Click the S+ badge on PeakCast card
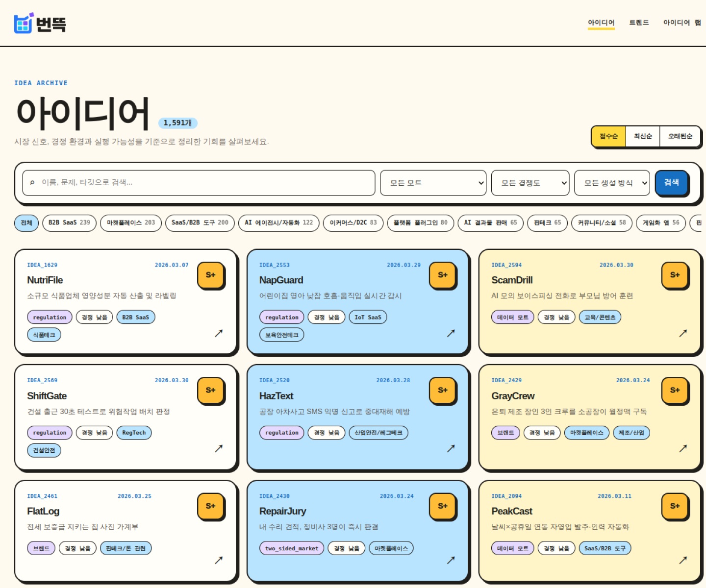The width and height of the screenshot is (706, 588). (675, 506)
